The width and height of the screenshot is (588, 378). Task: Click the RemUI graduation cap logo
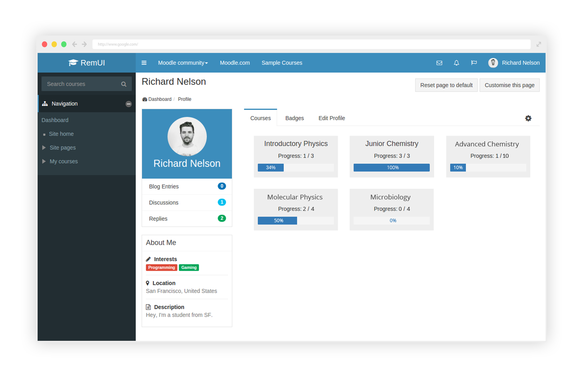point(73,63)
